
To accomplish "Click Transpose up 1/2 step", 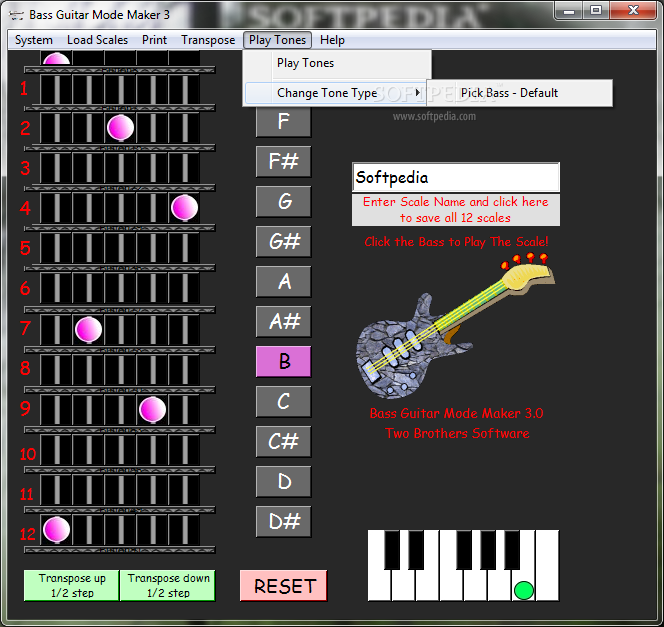I will click(72, 585).
